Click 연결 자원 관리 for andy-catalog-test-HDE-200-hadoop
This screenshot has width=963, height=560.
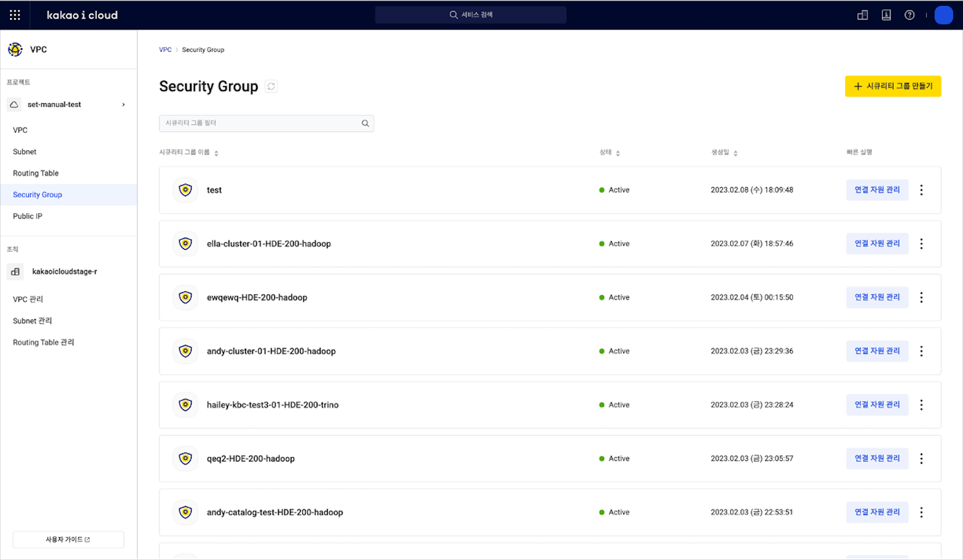(877, 512)
